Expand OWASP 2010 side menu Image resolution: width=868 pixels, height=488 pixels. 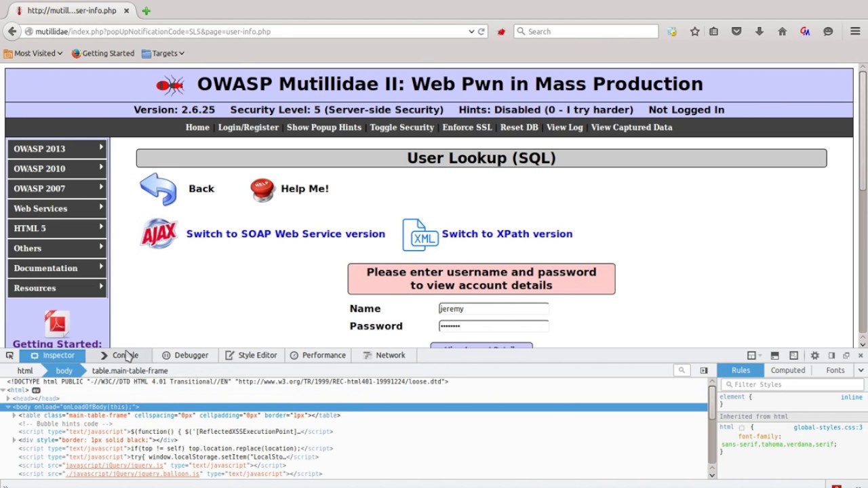[x=57, y=168]
